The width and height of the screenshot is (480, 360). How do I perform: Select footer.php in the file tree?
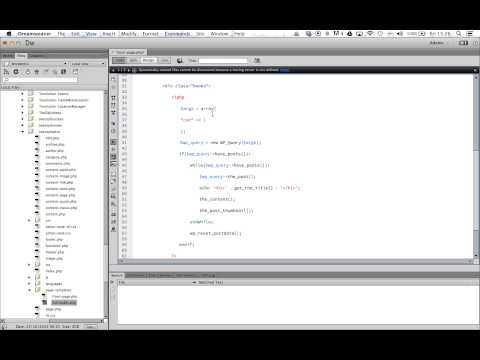(x=54, y=239)
